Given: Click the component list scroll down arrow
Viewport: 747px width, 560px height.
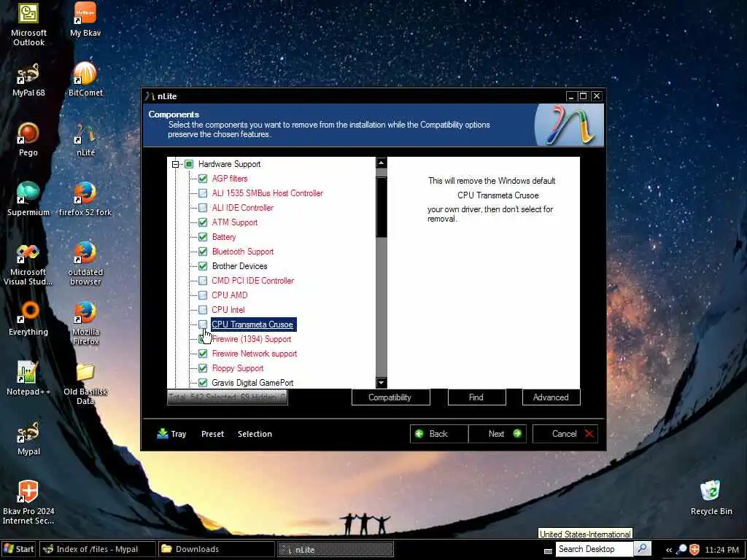Looking at the screenshot, I should coord(381,382).
